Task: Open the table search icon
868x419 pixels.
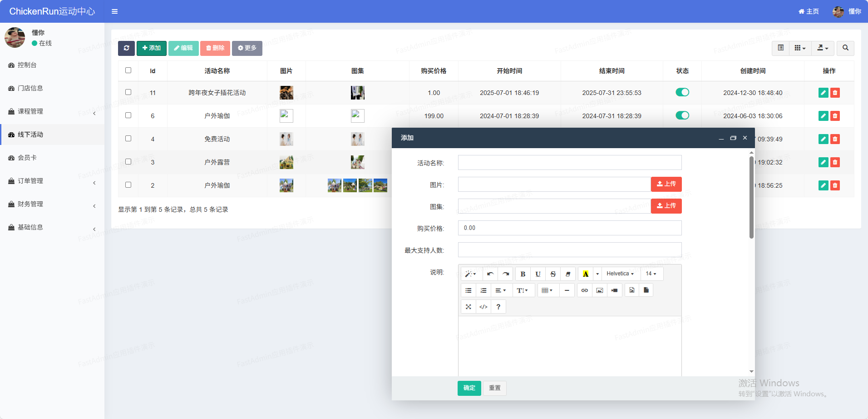Action: (845, 48)
